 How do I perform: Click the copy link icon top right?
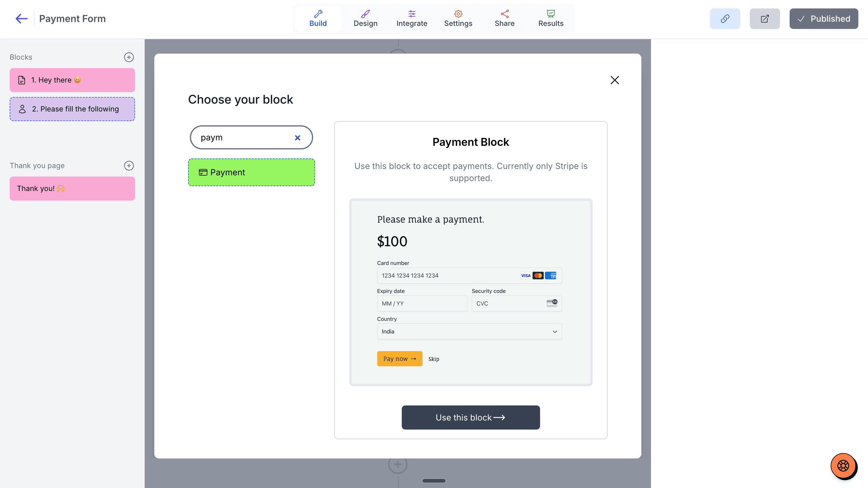[x=725, y=18]
